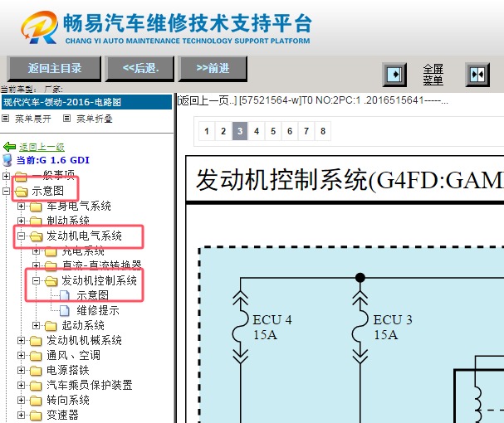The image size is (504, 423).
Task: Go back with the <<后退 button
Action: 139,68
